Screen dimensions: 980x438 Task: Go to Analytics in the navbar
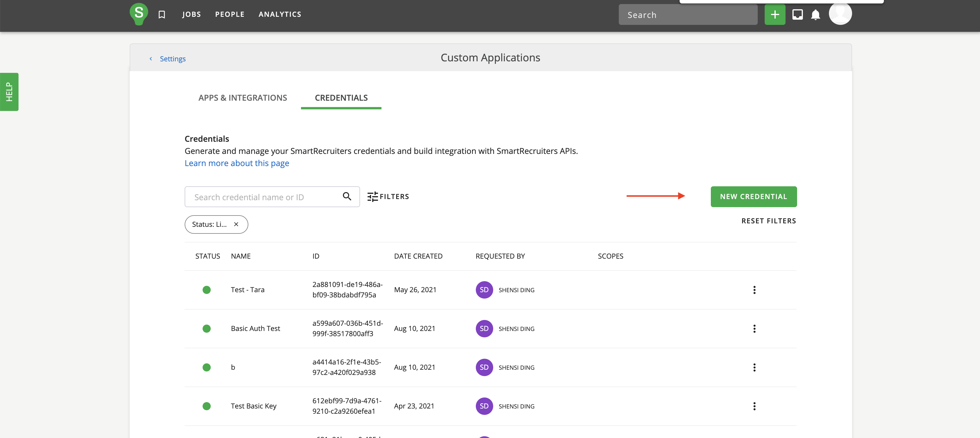(x=280, y=14)
